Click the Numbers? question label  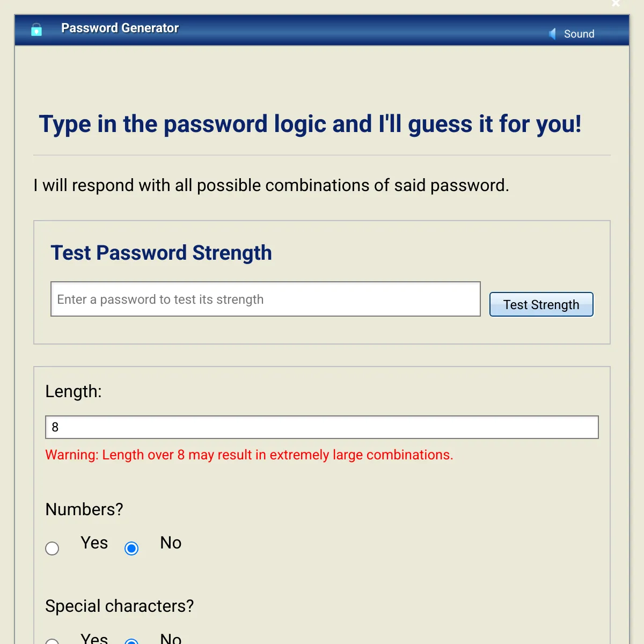pyautogui.click(x=84, y=509)
